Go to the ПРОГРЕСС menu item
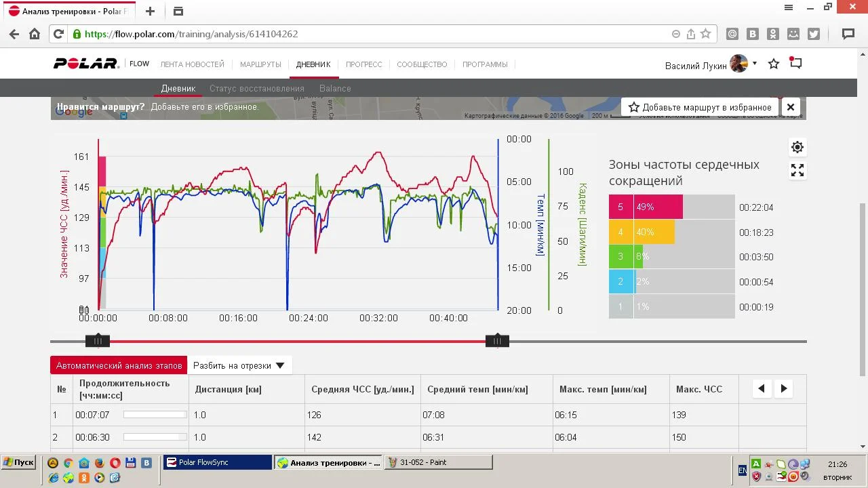The height and width of the screenshot is (488, 868). pos(363,64)
